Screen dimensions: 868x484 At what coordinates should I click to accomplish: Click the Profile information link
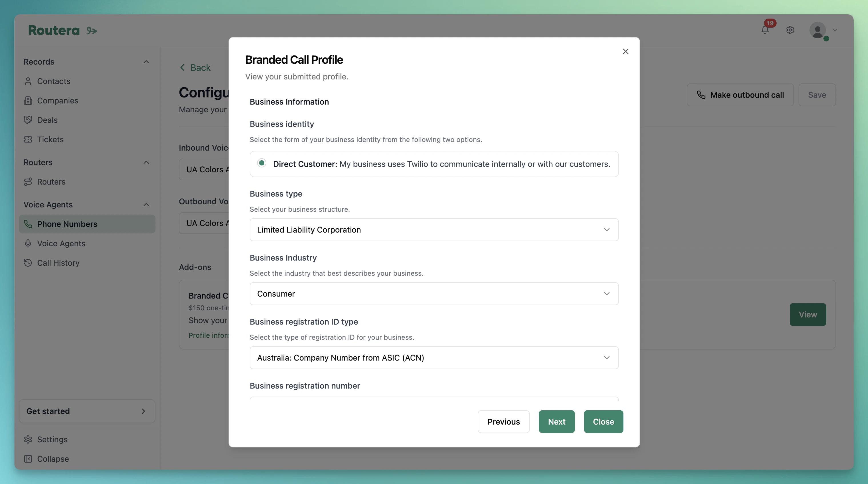(x=209, y=335)
